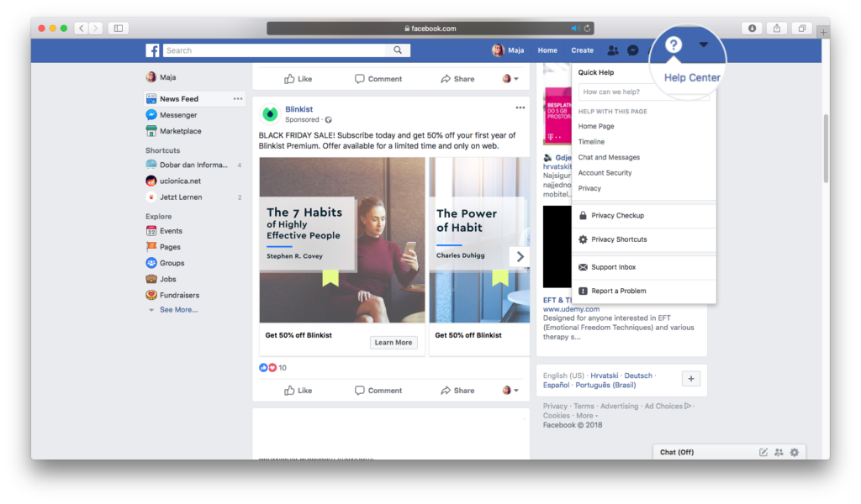Open Friend Requests icon in top bar

pyautogui.click(x=613, y=50)
